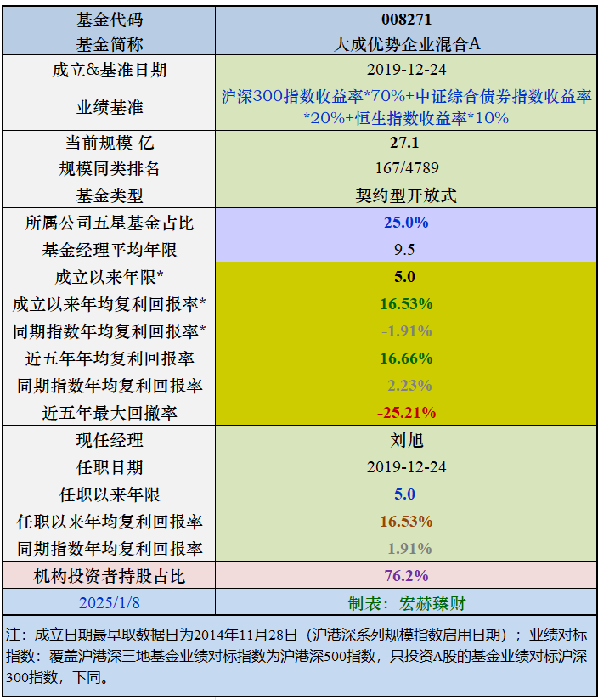598x700 pixels.
Task: Click the 任职日期 label
Action: (x=110, y=467)
